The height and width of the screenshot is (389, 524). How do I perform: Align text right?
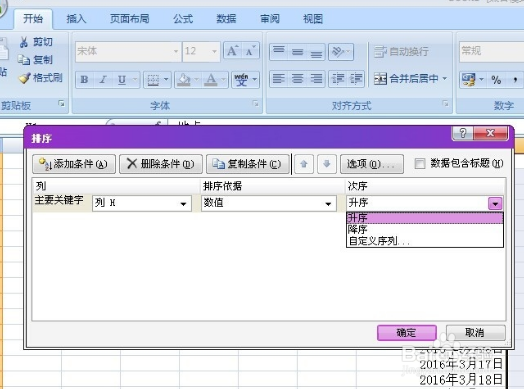pyautogui.click(x=316, y=79)
